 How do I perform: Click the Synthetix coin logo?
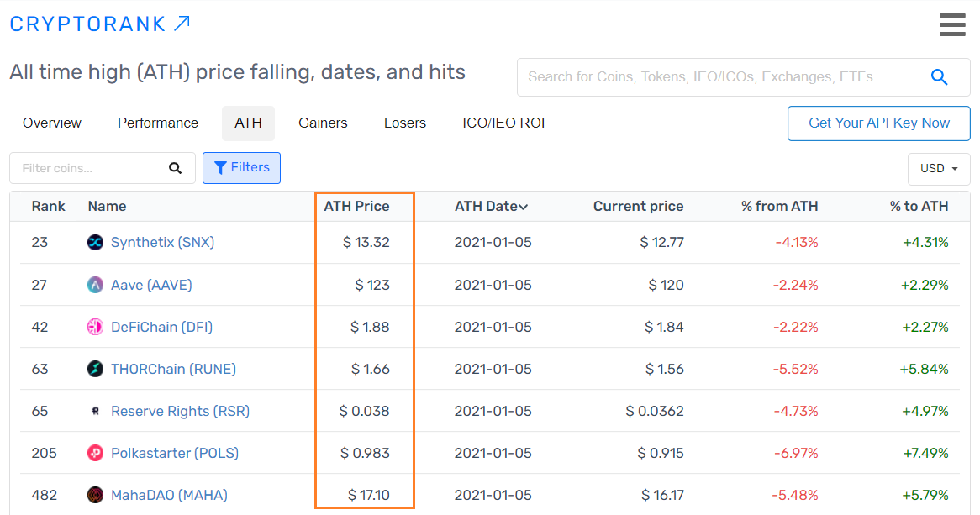pyautogui.click(x=95, y=243)
